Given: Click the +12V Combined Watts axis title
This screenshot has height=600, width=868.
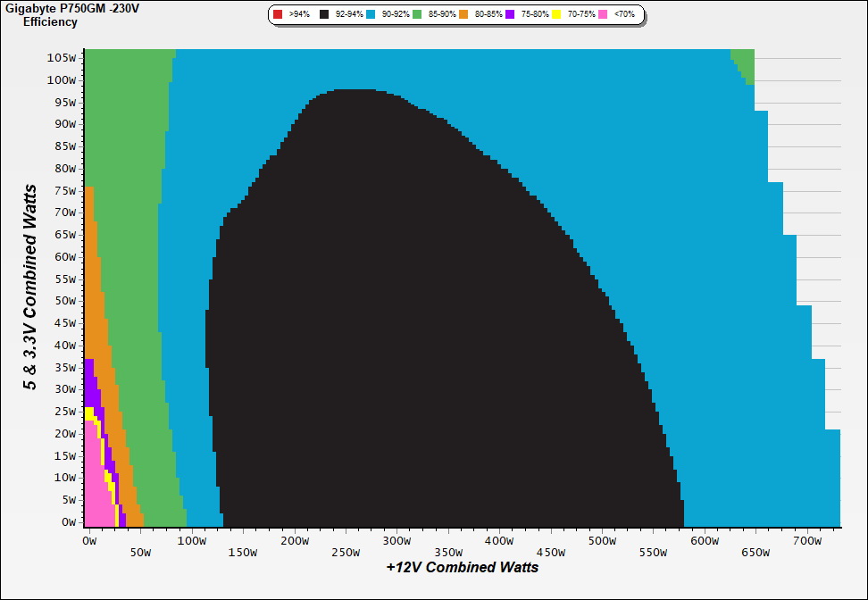Looking at the screenshot, I should click(462, 567).
